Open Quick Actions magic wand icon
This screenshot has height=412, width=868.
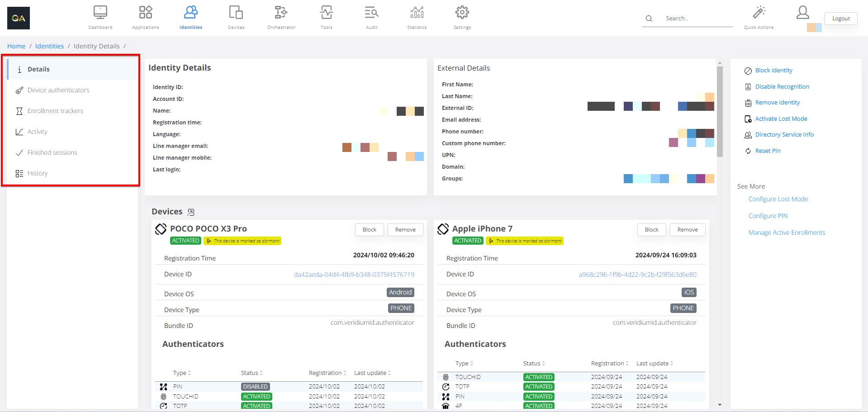[759, 13]
